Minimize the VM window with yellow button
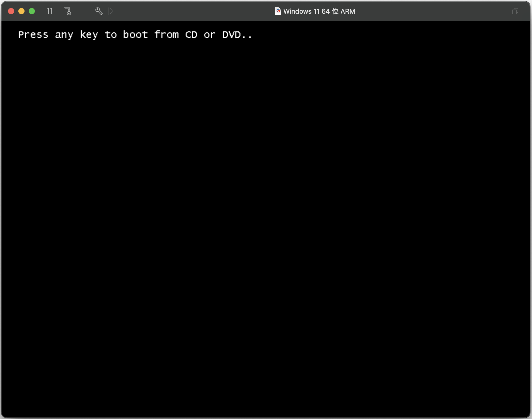Screen dimensions: 532x419 pos(21,11)
